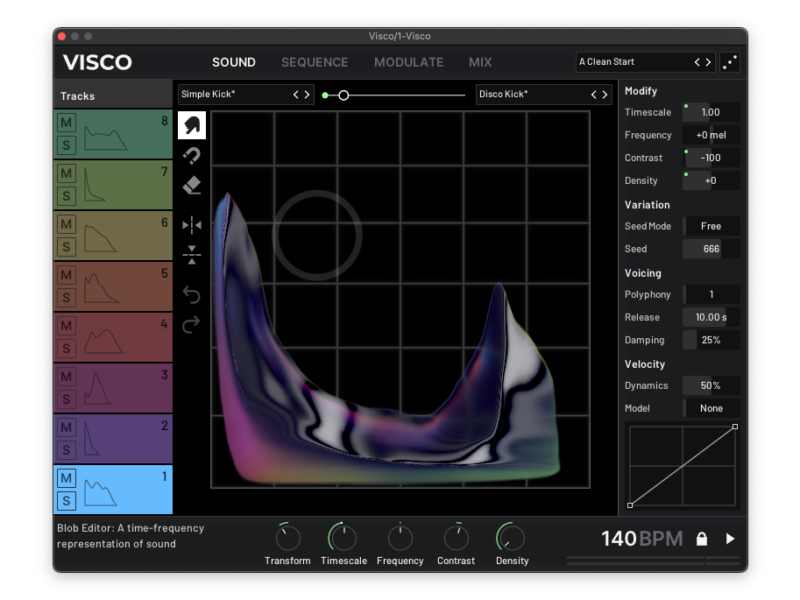
Task: Mute track 8
Action: pos(67,123)
